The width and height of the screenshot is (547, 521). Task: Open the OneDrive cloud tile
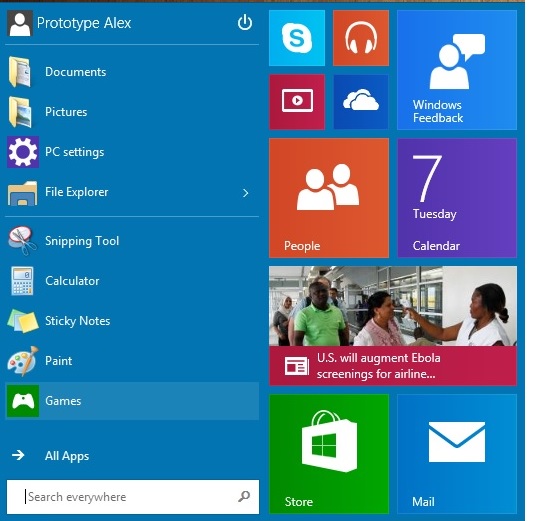click(361, 102)
